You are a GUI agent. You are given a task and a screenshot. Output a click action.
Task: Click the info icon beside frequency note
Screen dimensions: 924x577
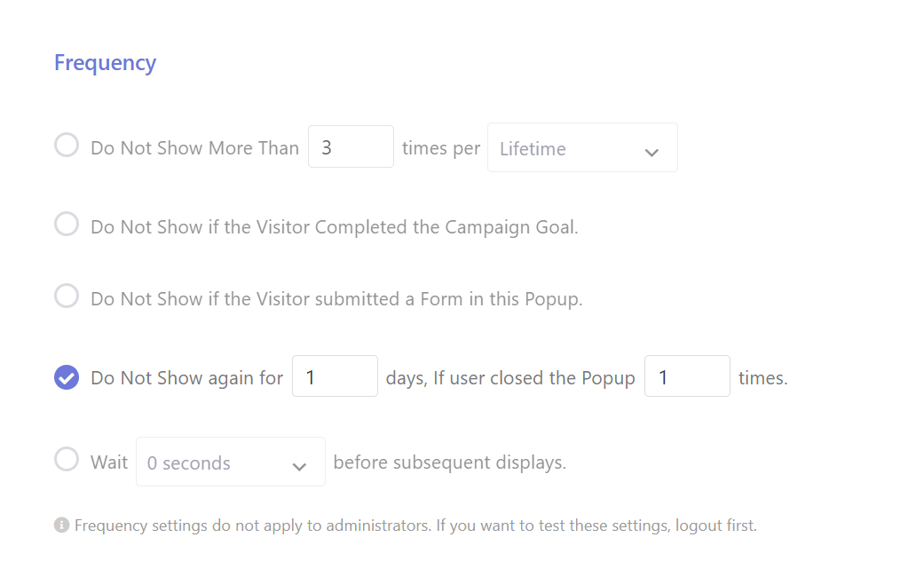[x=62, y=525]
